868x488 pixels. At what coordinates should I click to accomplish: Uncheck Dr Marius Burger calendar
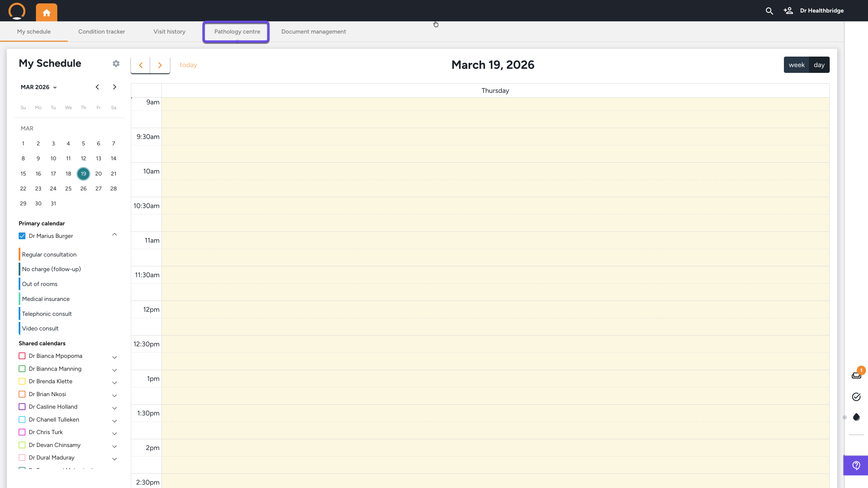point(22,236)
